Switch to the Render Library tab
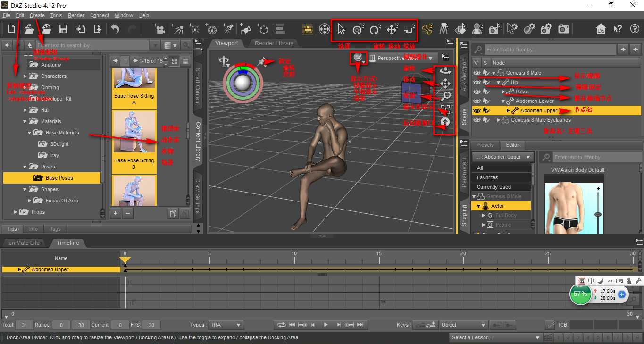Viewport: 644px width, 344px height. click(x=274, y=43)
